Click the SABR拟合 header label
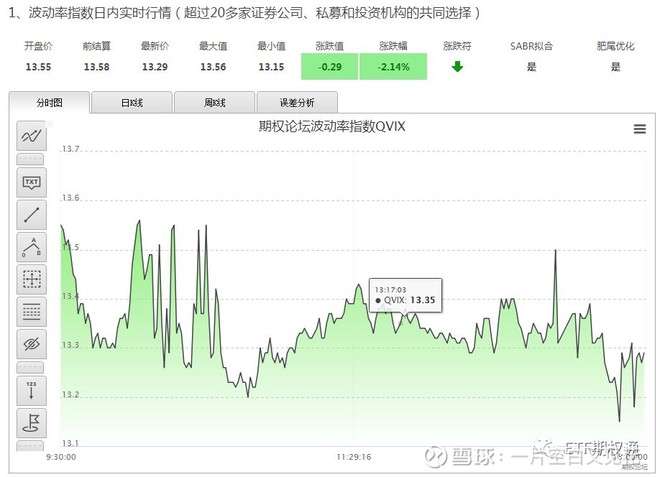The height and width of the screenshot is (477, 660). (x=531, y=46)
